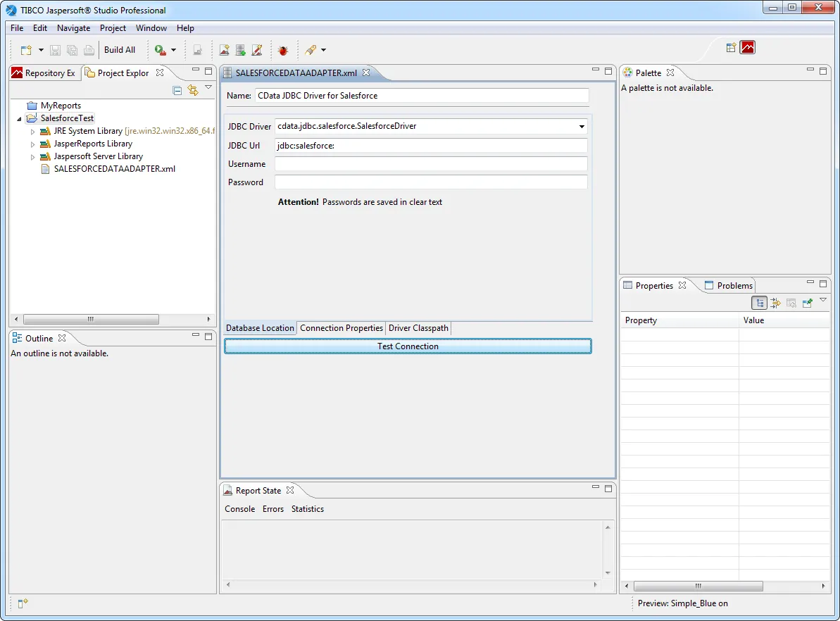This screenshot has width=840, height=621.
Task: Click the Build All button
Action: tap(120, 49)
